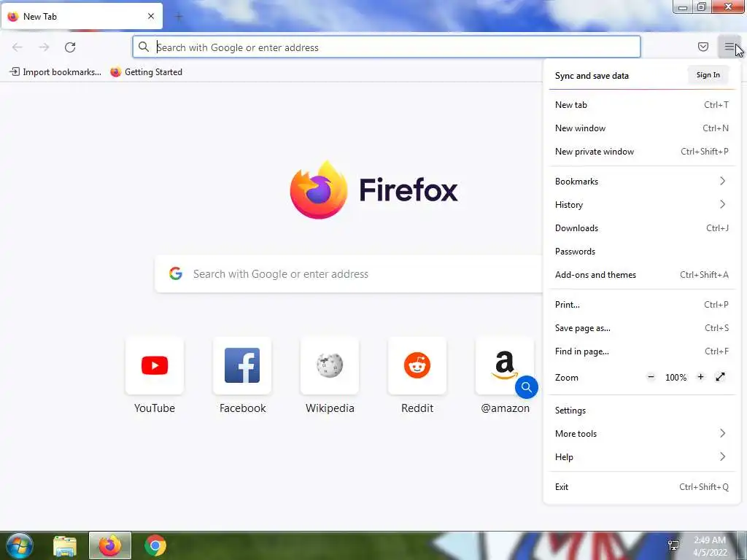Open File Explorer from the taskbar
The width and height of the screenshot is (747, 560).
[x=65, y=545]
